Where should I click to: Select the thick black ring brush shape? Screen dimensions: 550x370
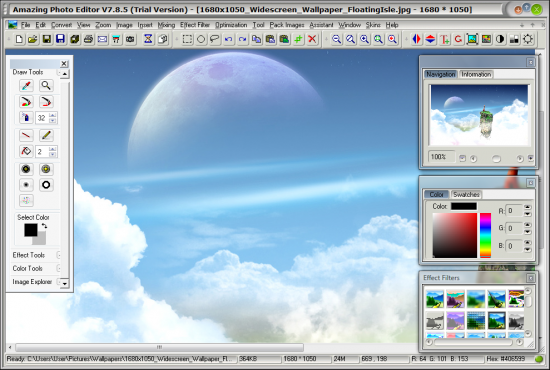[x=46, y=185]
